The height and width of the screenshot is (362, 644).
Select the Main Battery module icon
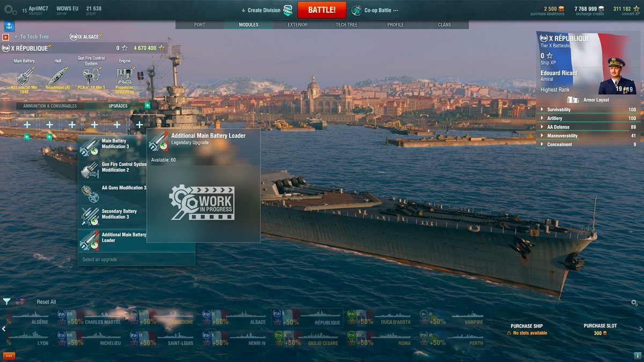[x=24, y=76]
